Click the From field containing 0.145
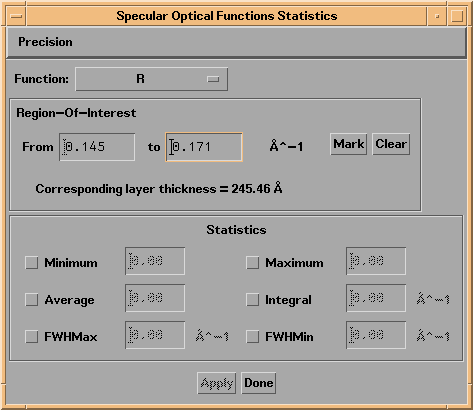 [97, 147]
